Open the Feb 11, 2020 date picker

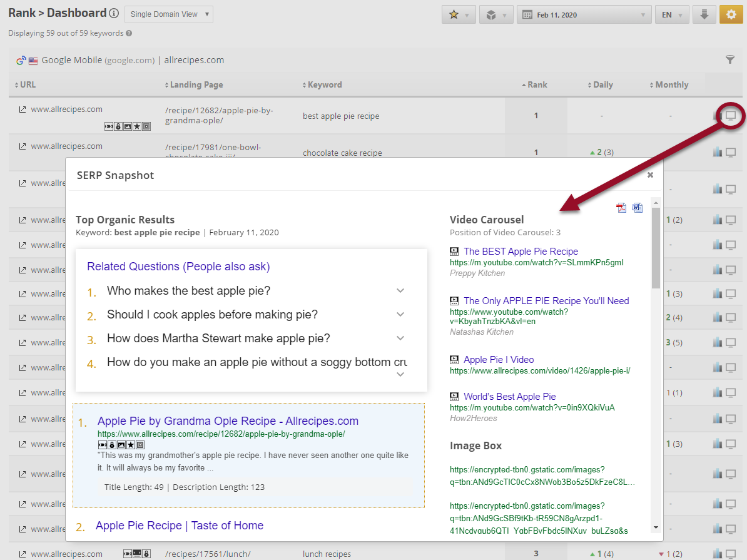(584, 15)
